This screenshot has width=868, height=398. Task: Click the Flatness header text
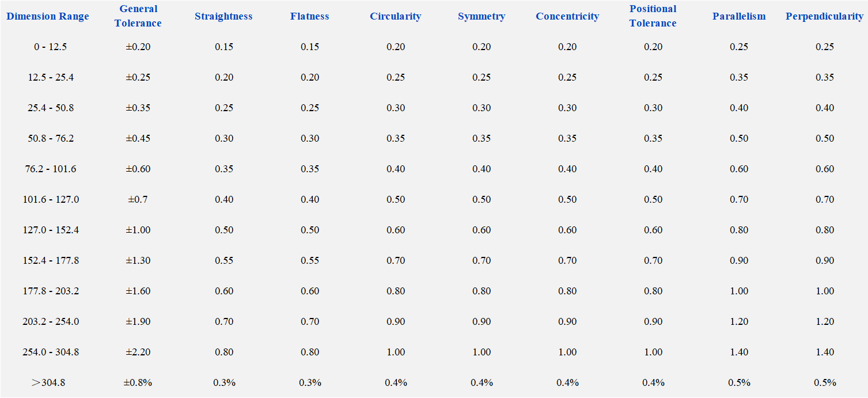(310, 16)
